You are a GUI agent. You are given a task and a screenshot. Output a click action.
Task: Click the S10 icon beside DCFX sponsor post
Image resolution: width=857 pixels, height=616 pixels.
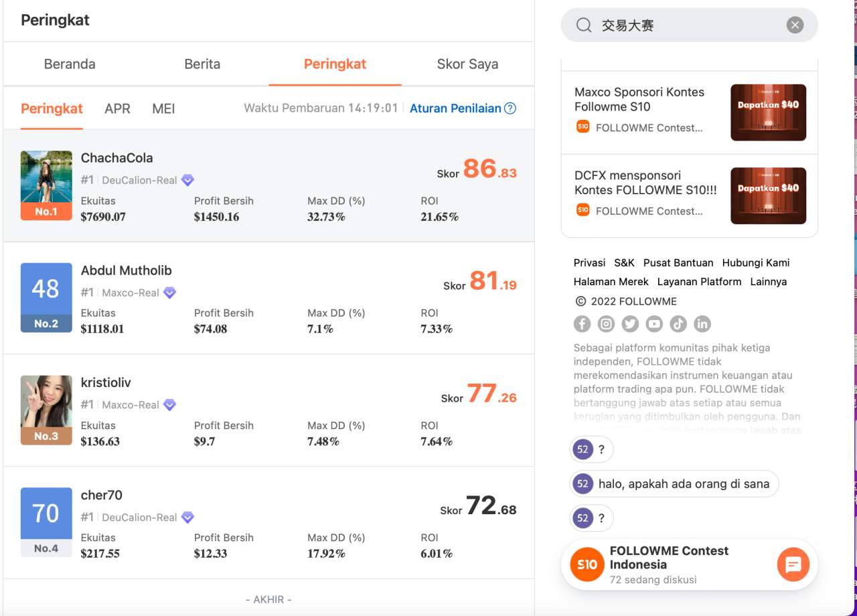click(x=582, y=210)
